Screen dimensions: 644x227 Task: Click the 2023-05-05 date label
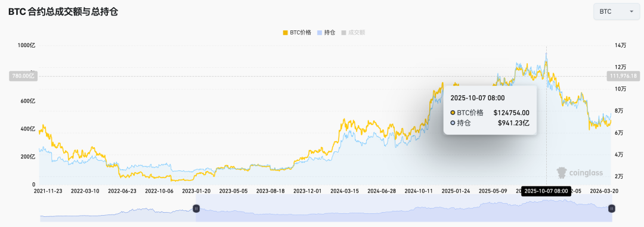[x=233, y=191]
